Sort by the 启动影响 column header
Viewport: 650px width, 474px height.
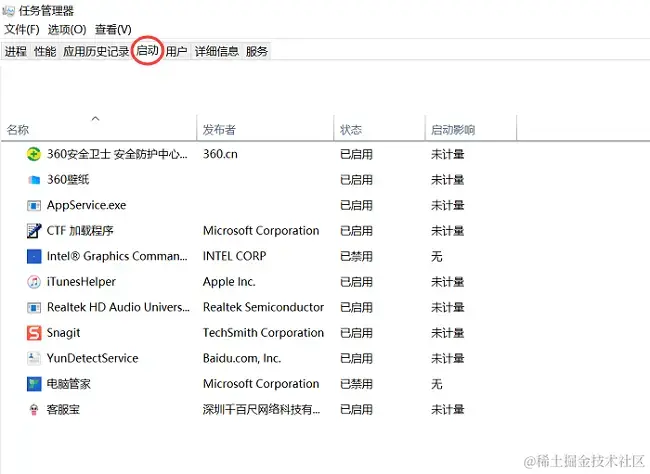[x=471, y=130]
